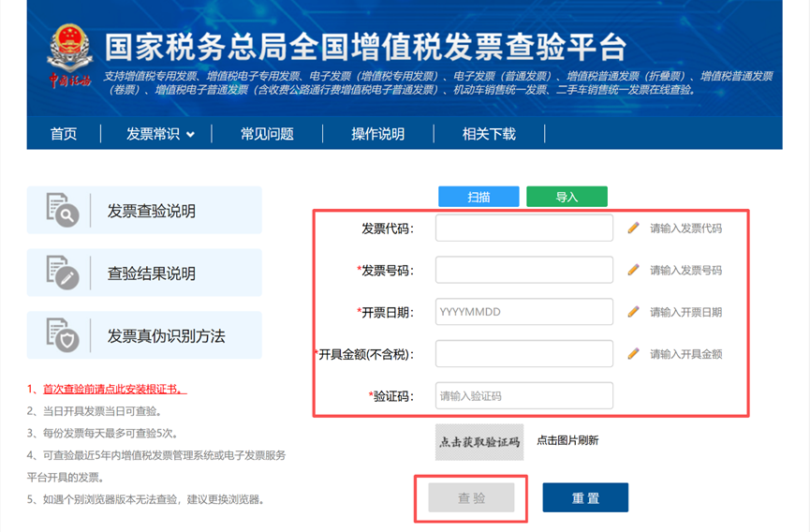This screenshot has width=810, height=532.
Task: Expand the 发票常识 dropdown arrow
Action: [190, 135]
